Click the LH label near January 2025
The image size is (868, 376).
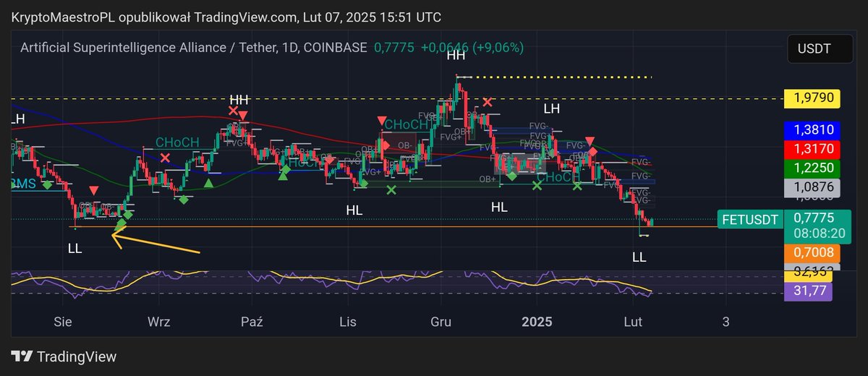[552, 108]
